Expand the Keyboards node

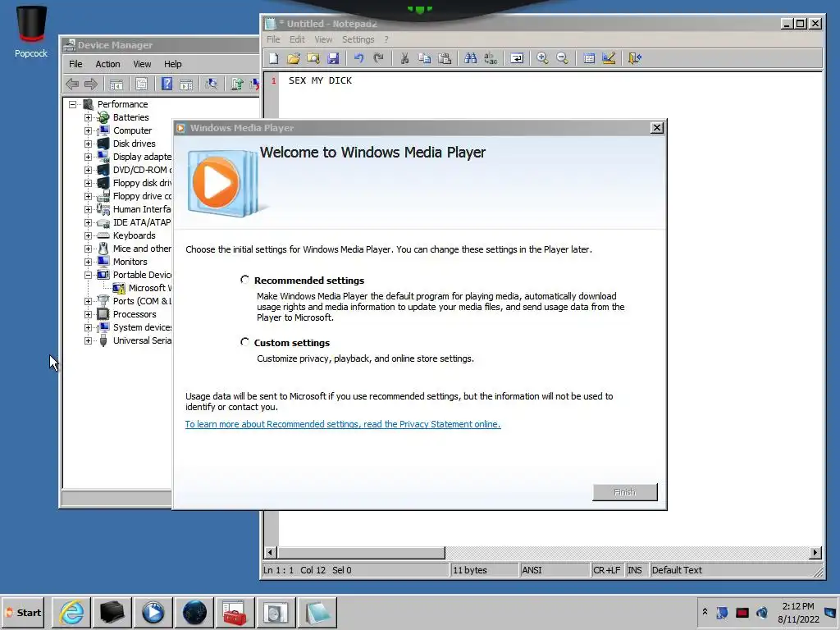(88, 235)
